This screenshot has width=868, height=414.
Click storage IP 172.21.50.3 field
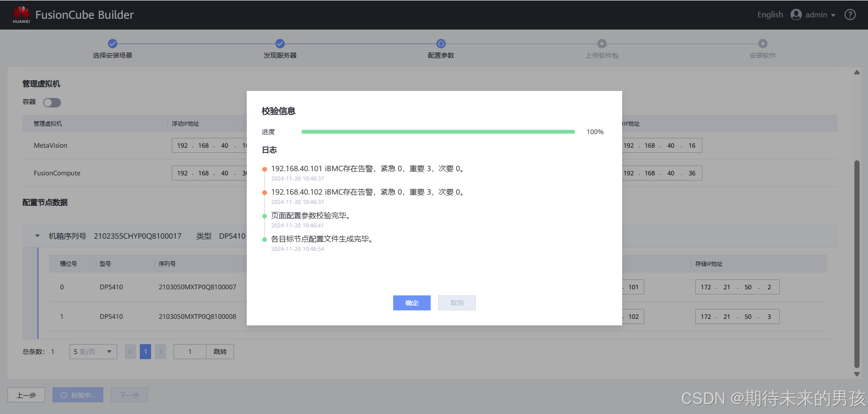click(x=738, y=316)
